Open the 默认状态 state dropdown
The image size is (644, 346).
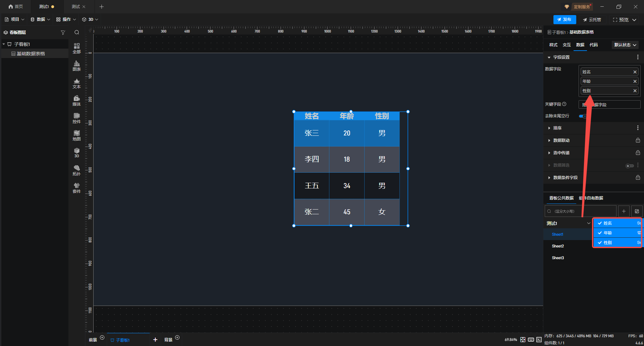click(x=625, y=45)
